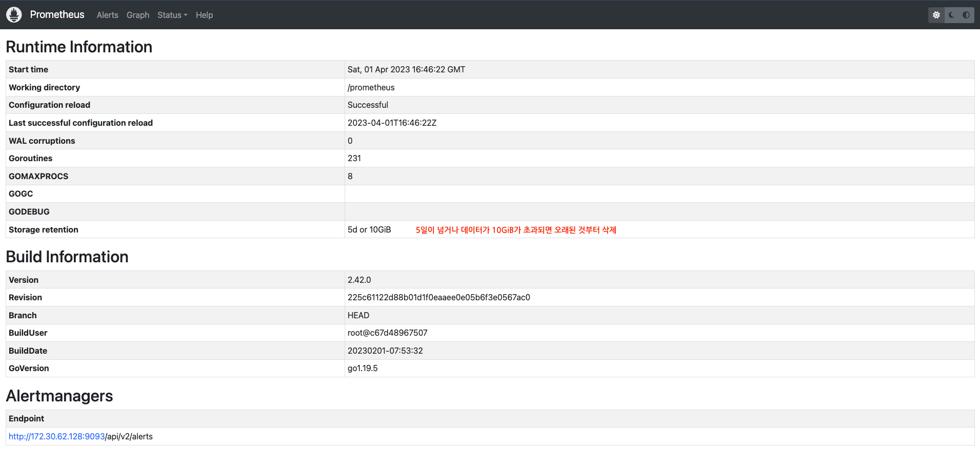Click the Goroutines value 231

[354, 159]
